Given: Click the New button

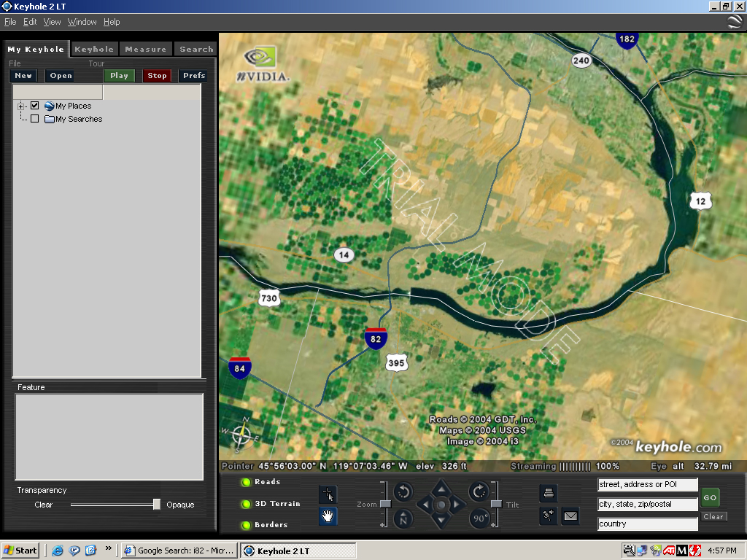Looking at the screenshot, I should (x=23, y=76).
